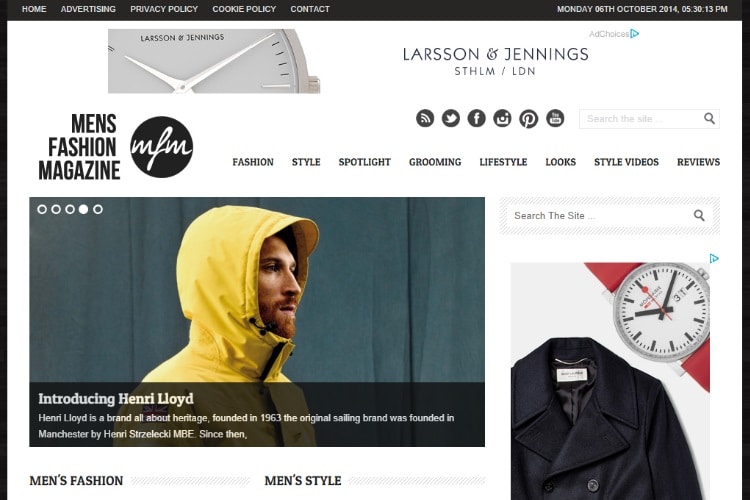Open the YouTube channel icon

(x=555, y=118)
